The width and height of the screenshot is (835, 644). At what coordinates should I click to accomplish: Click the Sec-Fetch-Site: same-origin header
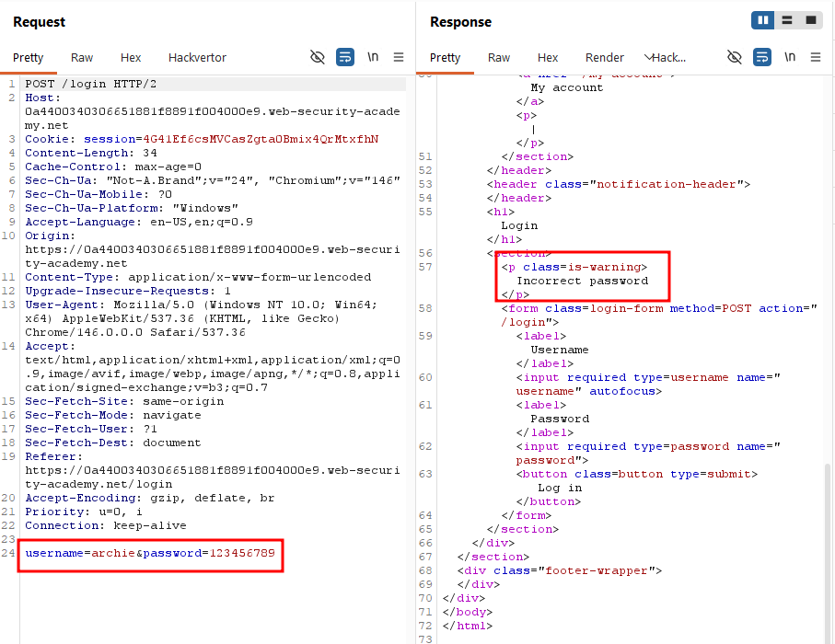[124, 402]
